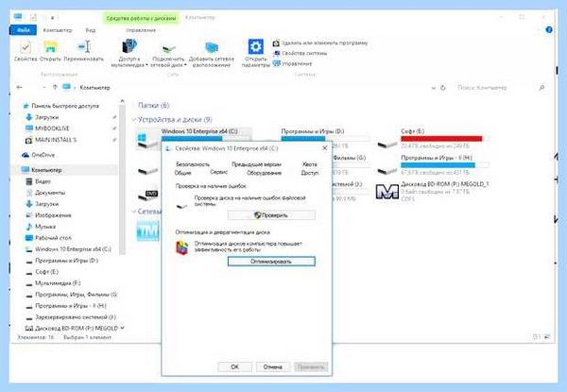The width and height of the screenshot is (567, 392).
Task: Collapse the network locations (Сетевые) group
Action: point(134,212)
